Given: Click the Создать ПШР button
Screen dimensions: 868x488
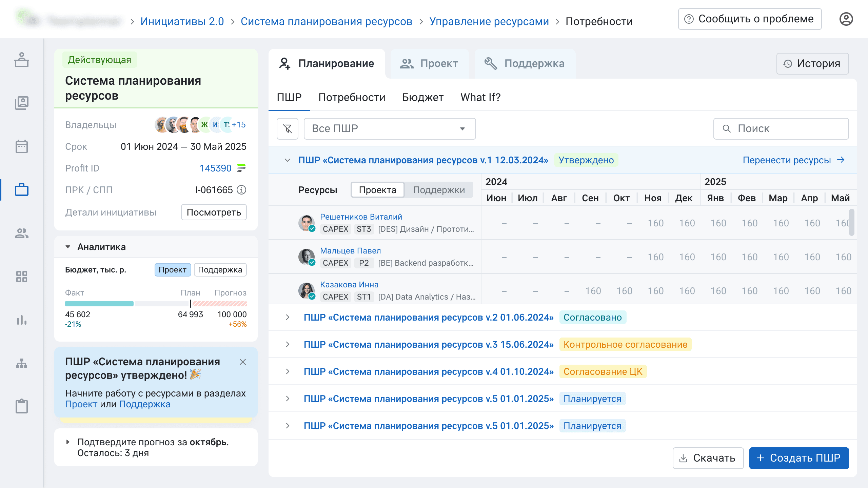Looking at the screenshot, I should point(799,458).
